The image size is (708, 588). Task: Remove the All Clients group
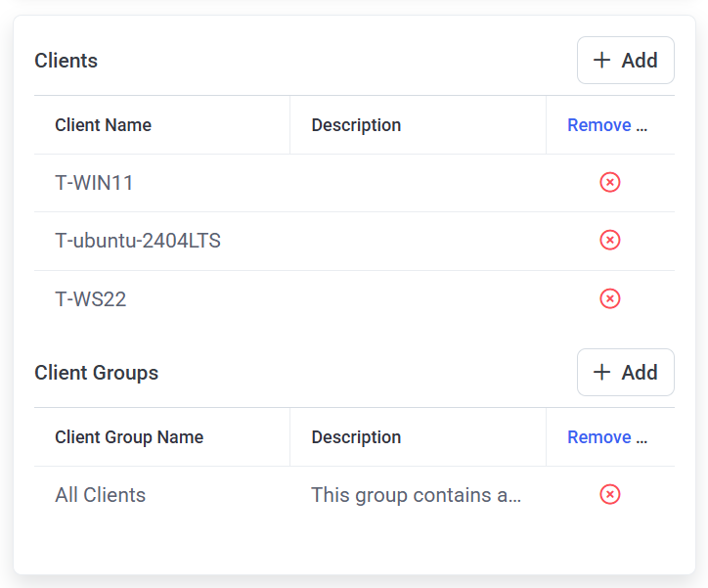(x=610, y=495)
